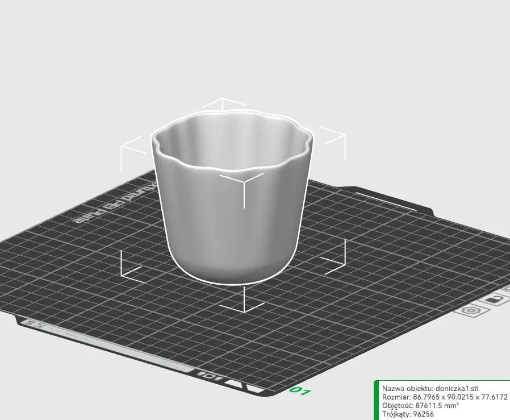Image resolution: width=510 pixels, height=420 pixels.
Task: Click the top bounding box corner above the pot
Action: [223, 103]
